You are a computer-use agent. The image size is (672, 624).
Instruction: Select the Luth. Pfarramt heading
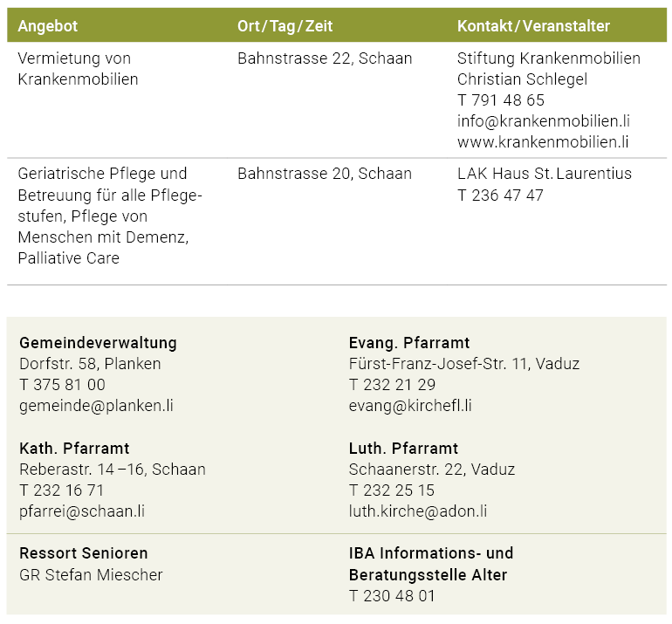403,449
